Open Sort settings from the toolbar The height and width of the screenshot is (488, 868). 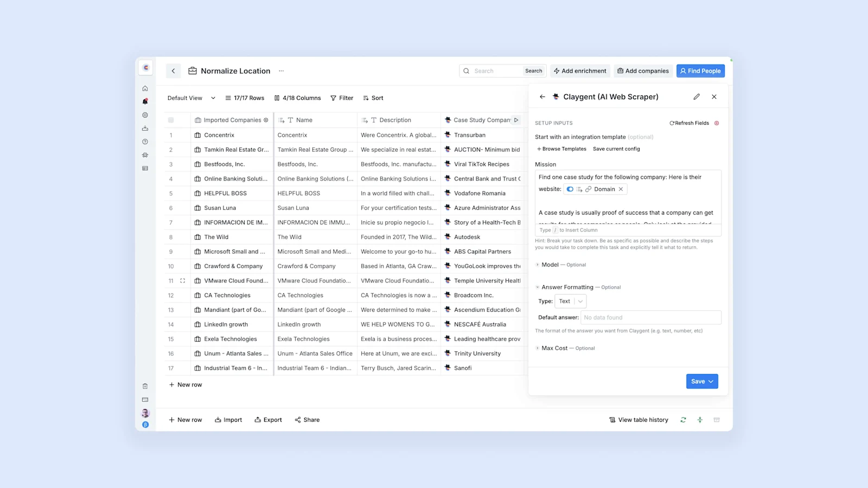373,98
